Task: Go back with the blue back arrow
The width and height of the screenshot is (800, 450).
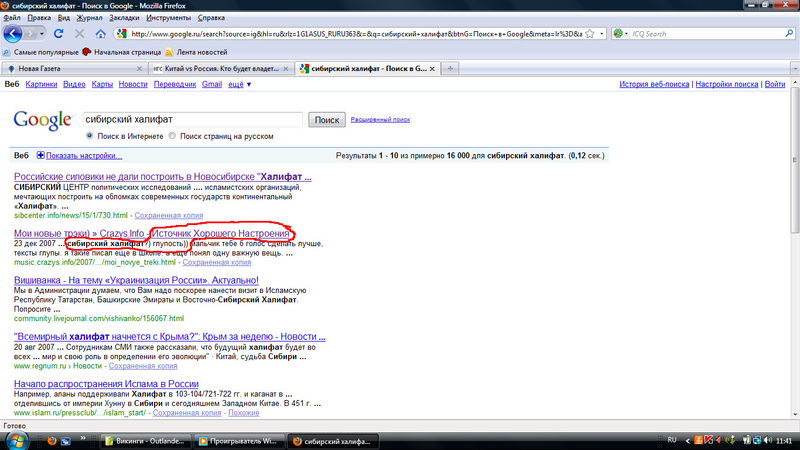Action: 13,34
